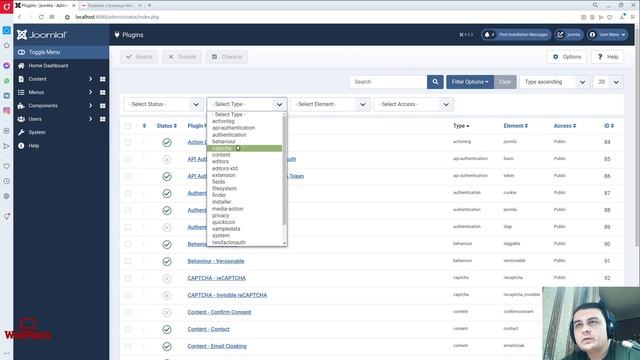Click the Options button
Image resolution: width=640 pixels, height=360 pixels.
567,57
